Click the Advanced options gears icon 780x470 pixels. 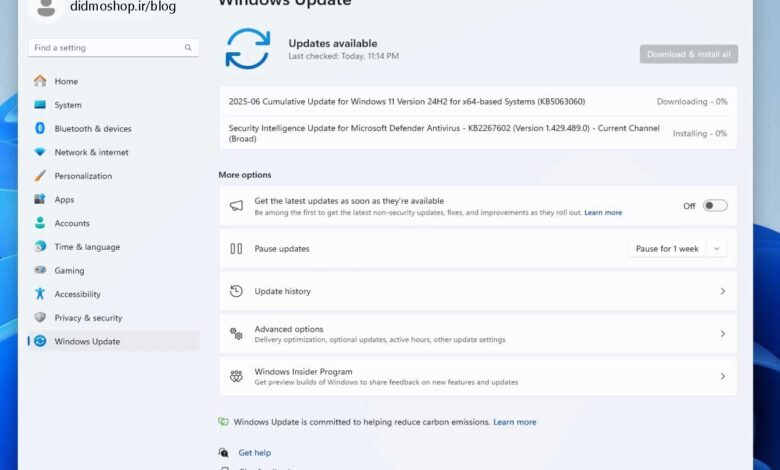(x=236, y=334)
